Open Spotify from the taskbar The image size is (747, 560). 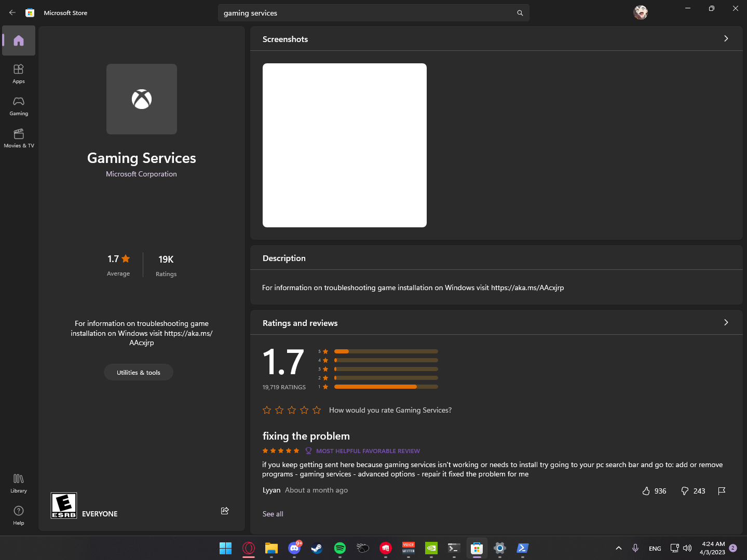(x=340, y=548)
